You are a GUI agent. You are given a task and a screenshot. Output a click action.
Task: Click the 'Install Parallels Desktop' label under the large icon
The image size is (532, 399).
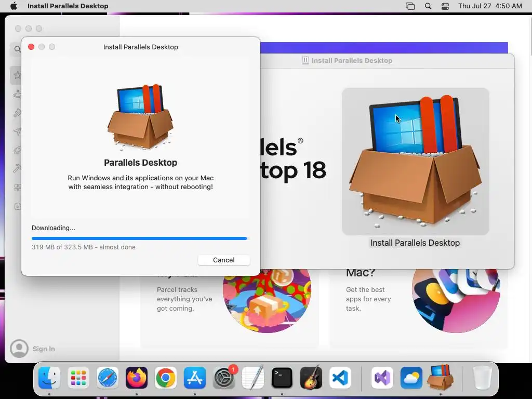[415, 243]
